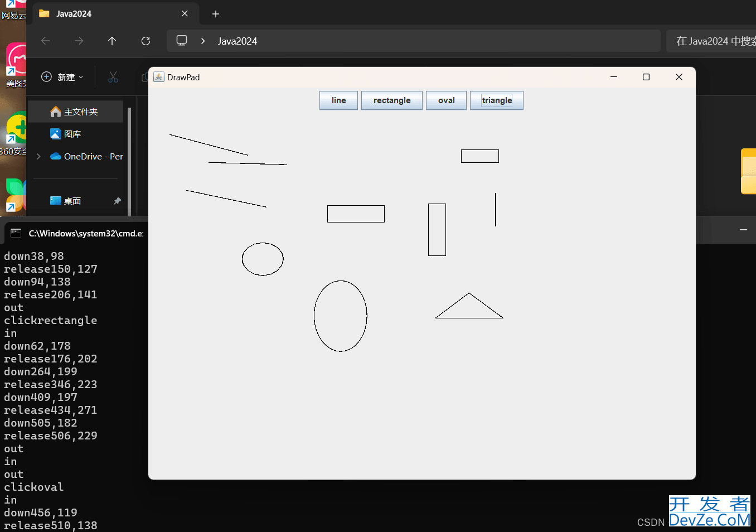Click the 'release510,138' line in cmd
The height and width of the screenshot is (532, 756).
pyautogui.click(x=51, y=525)
